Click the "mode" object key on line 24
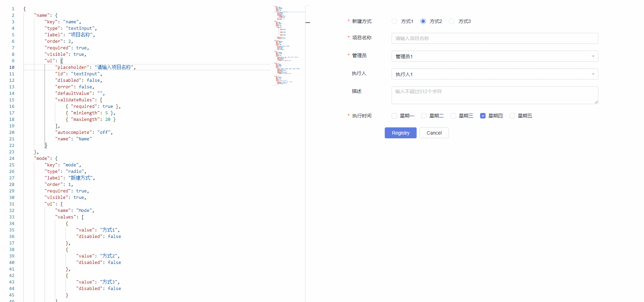 coord(42,159)
